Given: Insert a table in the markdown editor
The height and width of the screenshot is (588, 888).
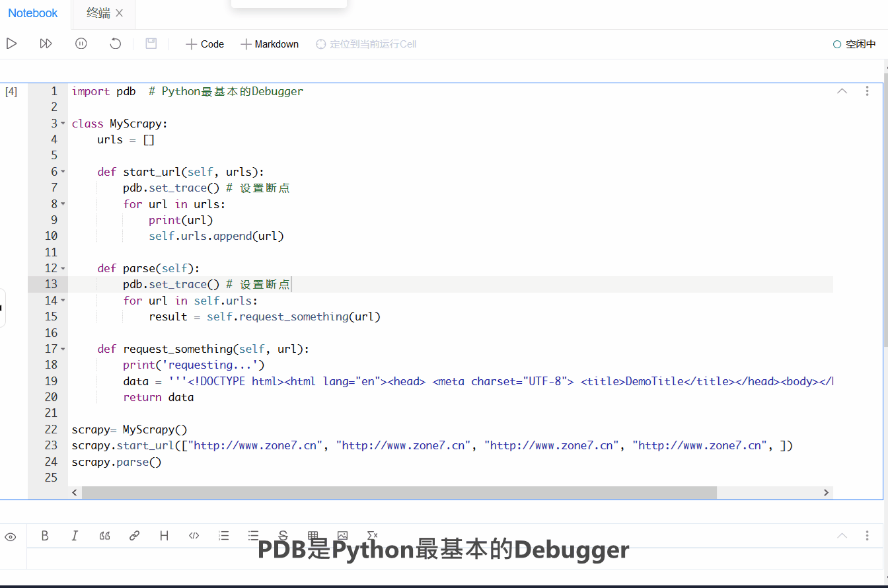Looking at the screenshot, I should click(313, 536).
